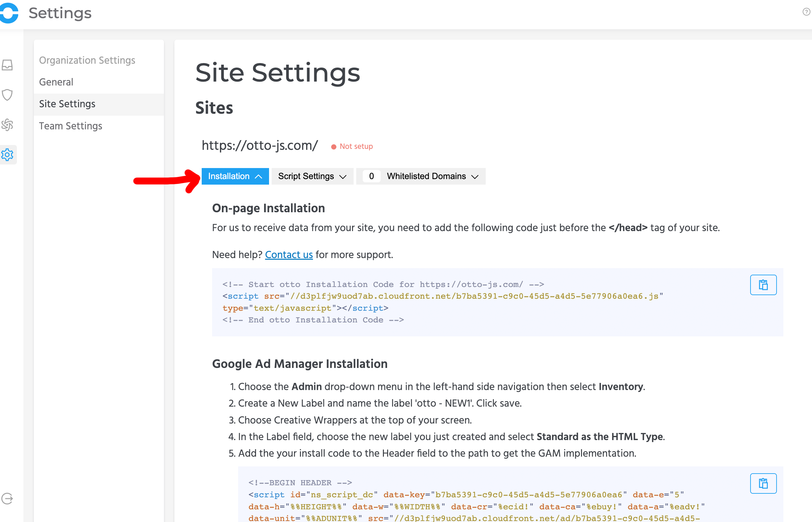Screen dimensions: 812x522
Task: Click the Sites subheading
Action: point(214,108)
